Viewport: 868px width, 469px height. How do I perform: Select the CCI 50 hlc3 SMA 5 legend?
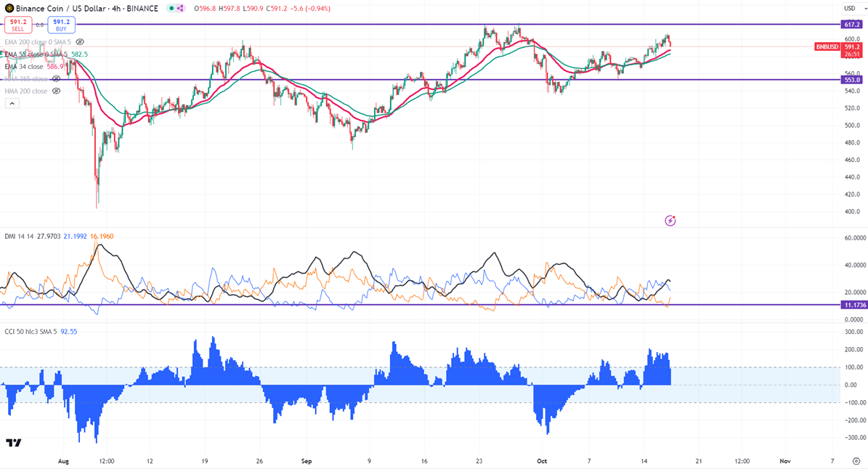tap(31, 331)
